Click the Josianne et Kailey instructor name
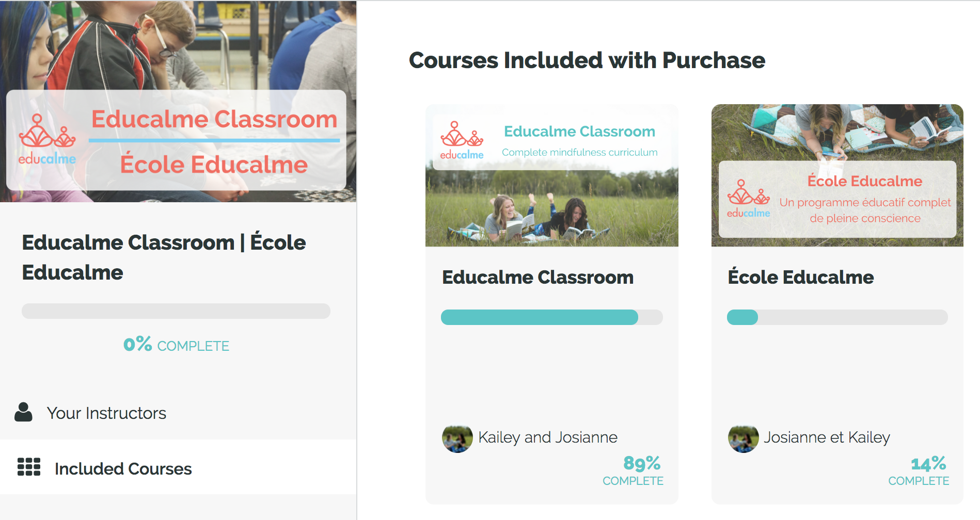Viewport: 980px width, 520px height. click(827, 437)
